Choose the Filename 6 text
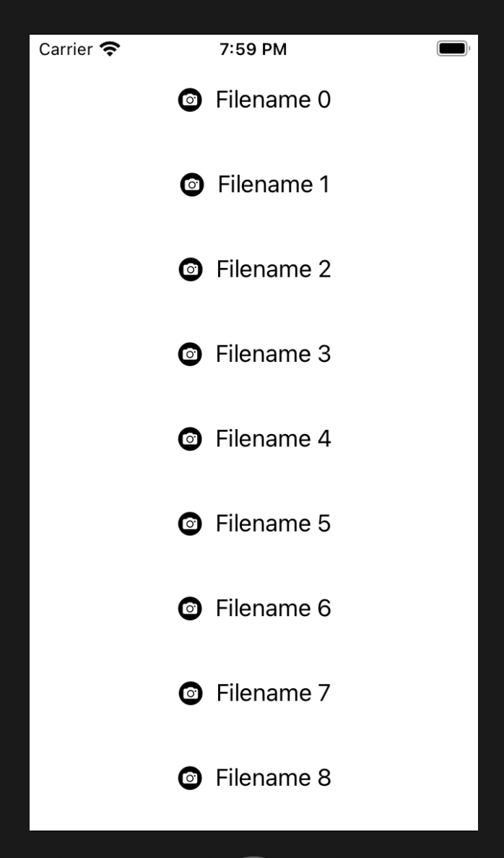The image size is (504, 858). pyautogui.click(x=273, y=609)
